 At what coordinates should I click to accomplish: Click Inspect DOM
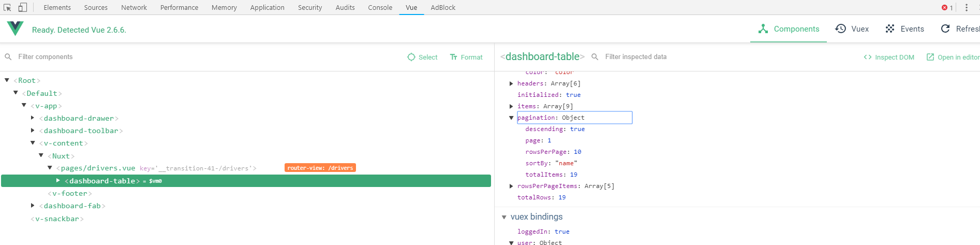point(889,57)
